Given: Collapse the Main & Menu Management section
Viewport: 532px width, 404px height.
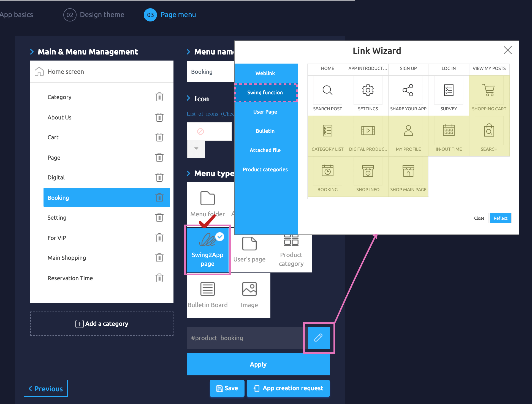Looking at the screenshot, I should click(32, 52).
